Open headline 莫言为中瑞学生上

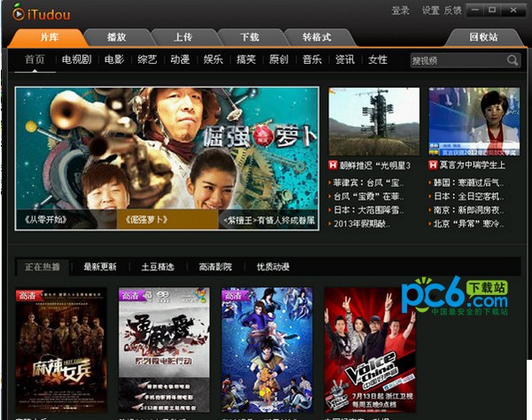coord(473,166)
